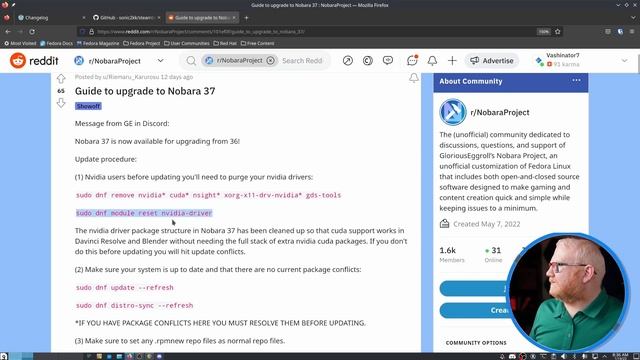Go forward in Firefox history
The image size is (640, 360).
(20, 31)
